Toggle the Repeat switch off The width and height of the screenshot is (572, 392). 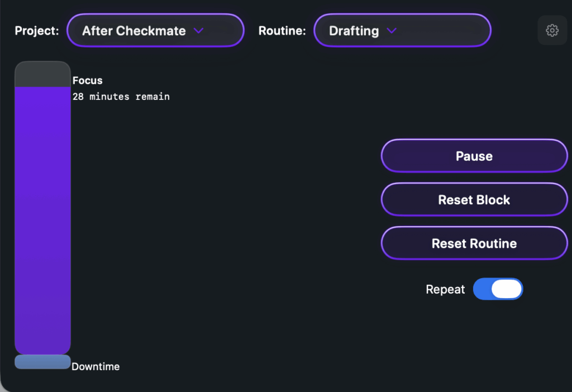click(x=498, y=289)
